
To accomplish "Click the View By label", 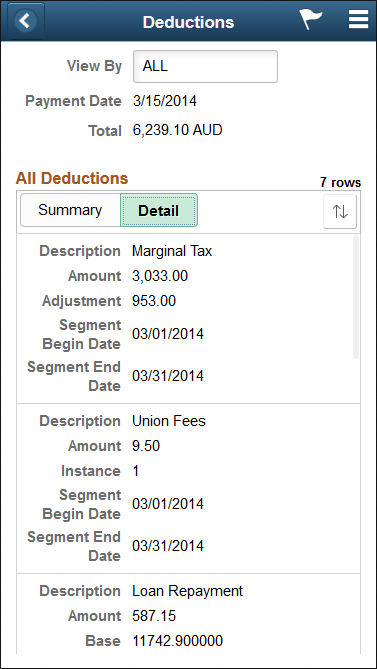I will (x=94, y=66).
